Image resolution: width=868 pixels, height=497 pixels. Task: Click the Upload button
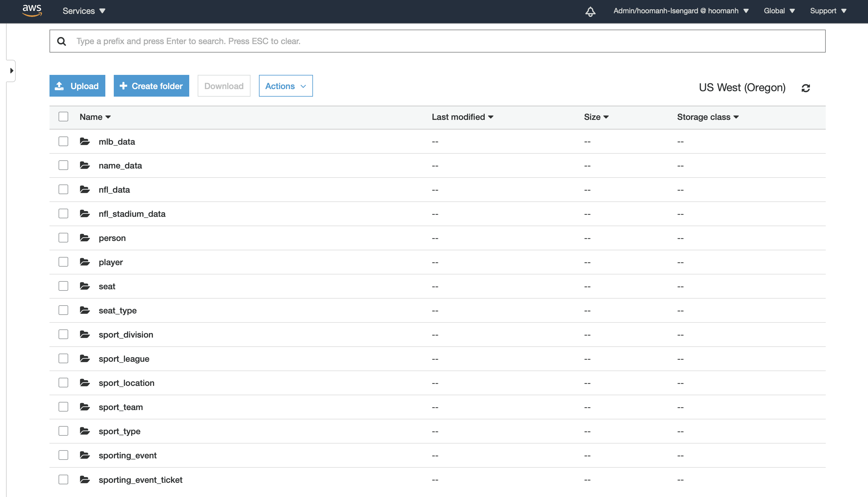click(x=77, y=86)
